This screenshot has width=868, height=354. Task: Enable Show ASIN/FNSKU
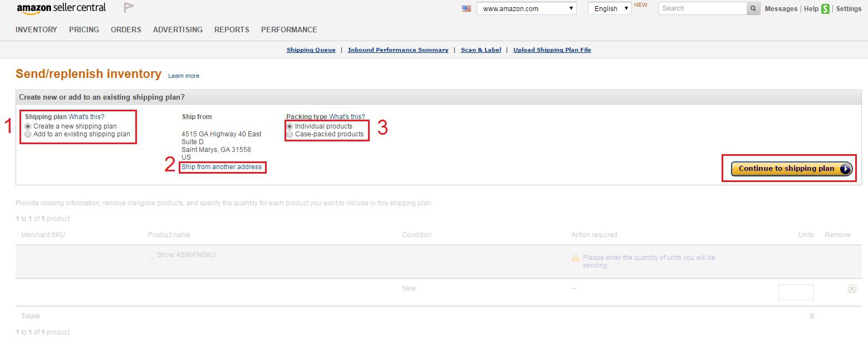click(151, 254)
